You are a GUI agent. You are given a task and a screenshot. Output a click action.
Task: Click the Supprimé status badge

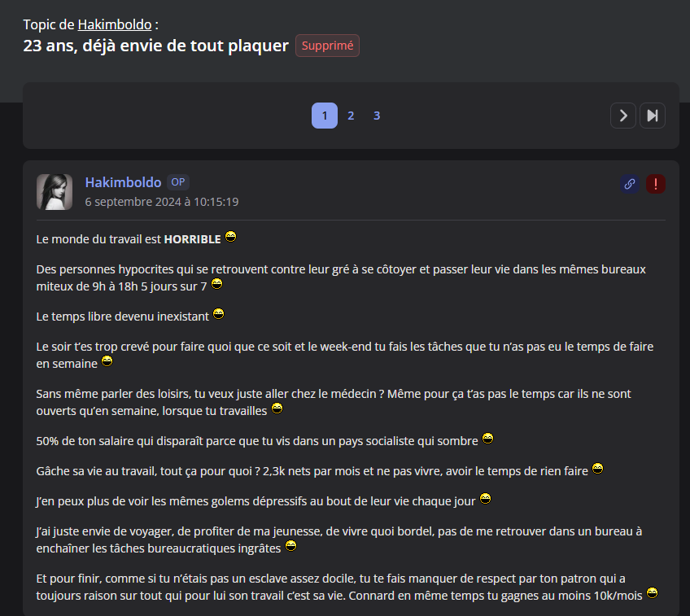(x=327, y=46)
